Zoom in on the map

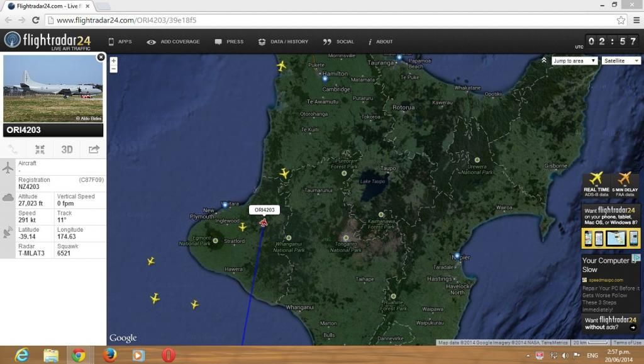coord(113,61)
